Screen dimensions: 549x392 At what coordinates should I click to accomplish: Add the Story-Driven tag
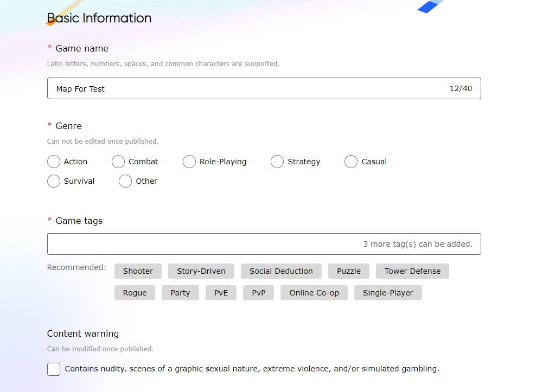[x=201, y=271]
